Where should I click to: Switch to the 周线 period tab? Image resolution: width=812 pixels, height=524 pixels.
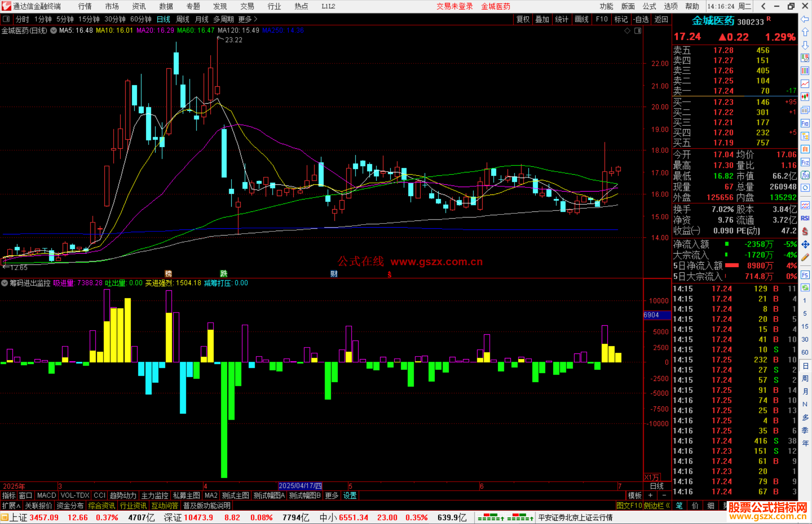[x=183, y=19]
